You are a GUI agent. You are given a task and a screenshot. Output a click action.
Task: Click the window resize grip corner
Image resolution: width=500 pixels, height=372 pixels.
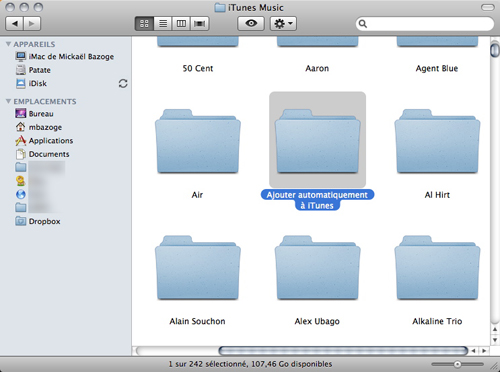point(495,367)
